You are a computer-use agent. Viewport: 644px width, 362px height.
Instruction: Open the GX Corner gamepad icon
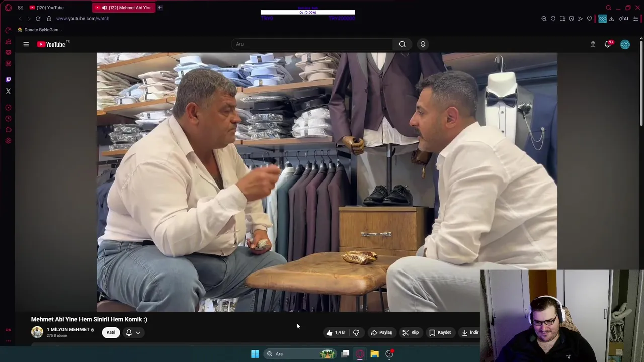click(x=20, y=8)
